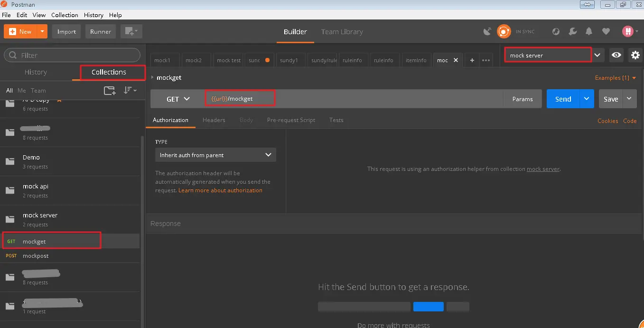This screenshot has width=644, height=328.
Task: Click the orange IN SYNC status icon
Action: coord(504,32)
